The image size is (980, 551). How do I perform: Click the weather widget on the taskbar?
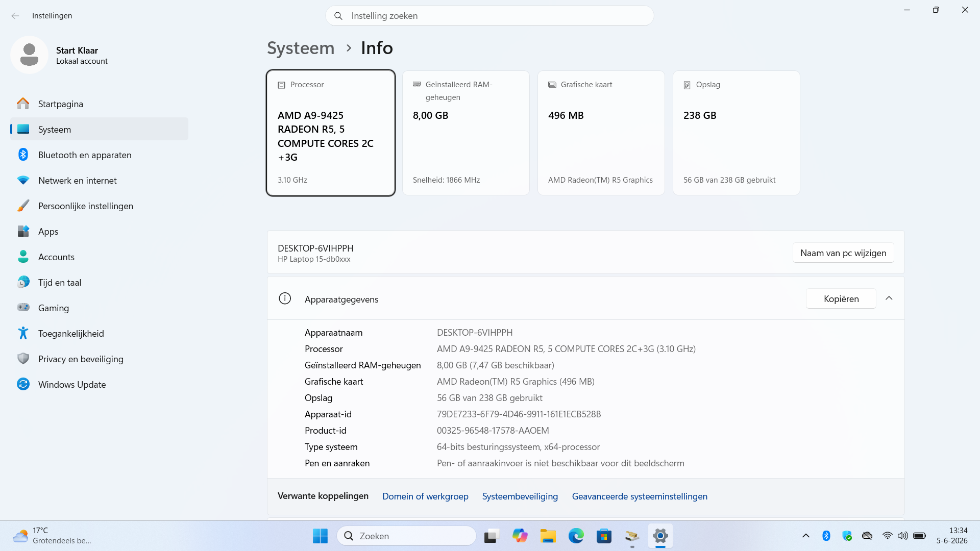point(52,536)
